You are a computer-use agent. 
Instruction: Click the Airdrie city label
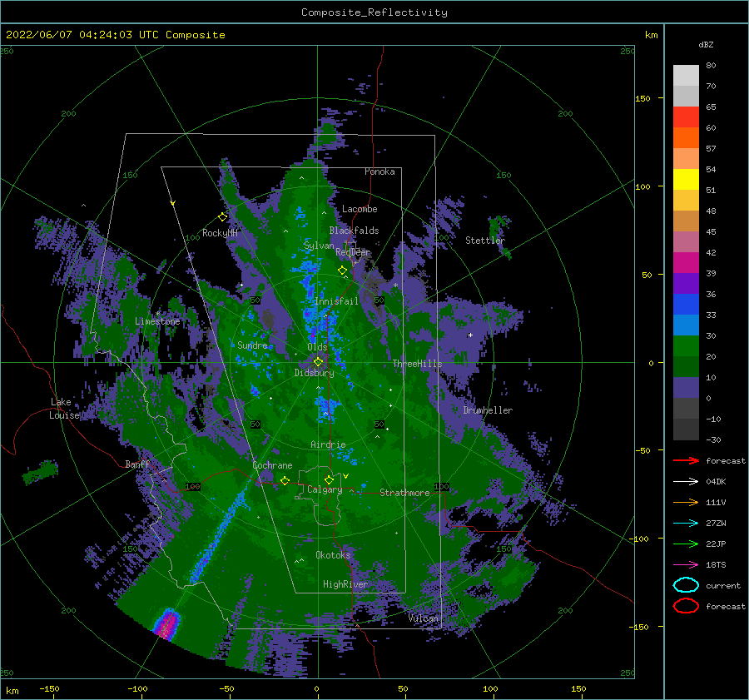pyautogui.click(x=328, y=444)
